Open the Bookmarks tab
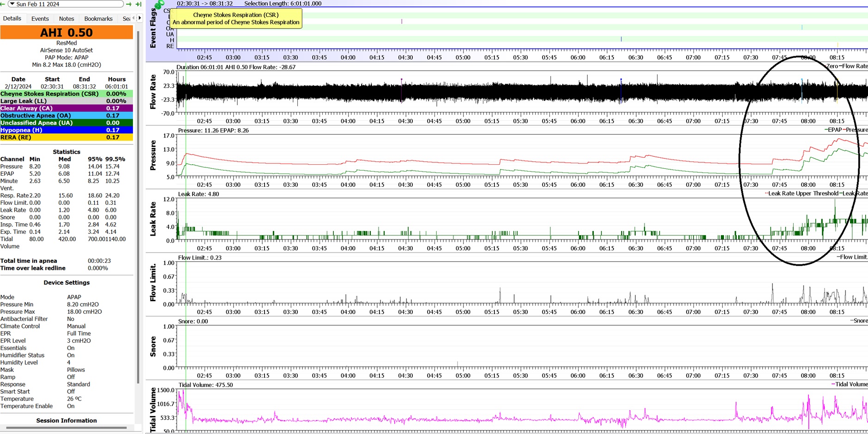Image resolution: width=868 pixels, height=434 pixels. 98,18
